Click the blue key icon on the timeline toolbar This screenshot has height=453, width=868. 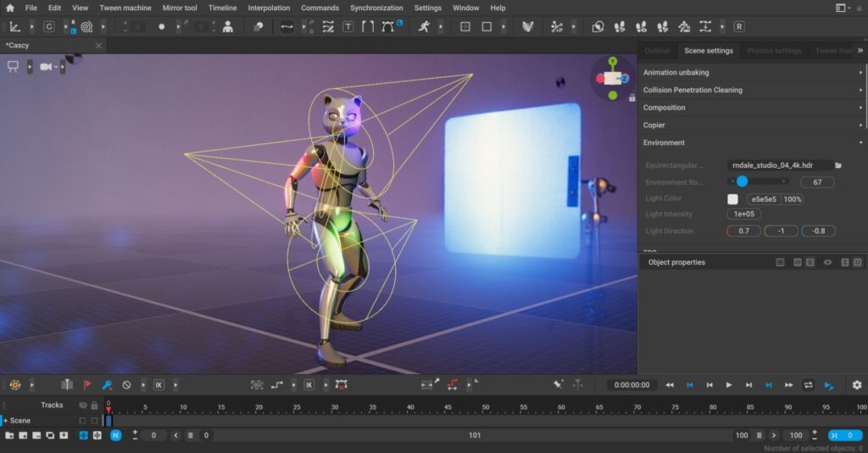pos(107,385)
